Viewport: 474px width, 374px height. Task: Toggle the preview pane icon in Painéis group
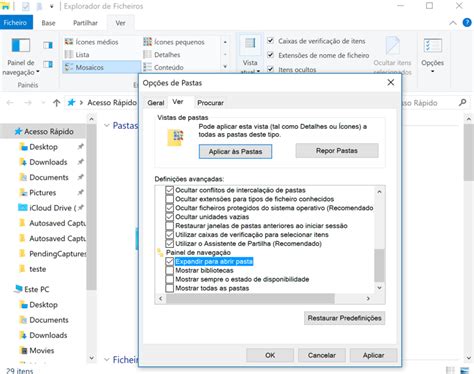[48, 45]
